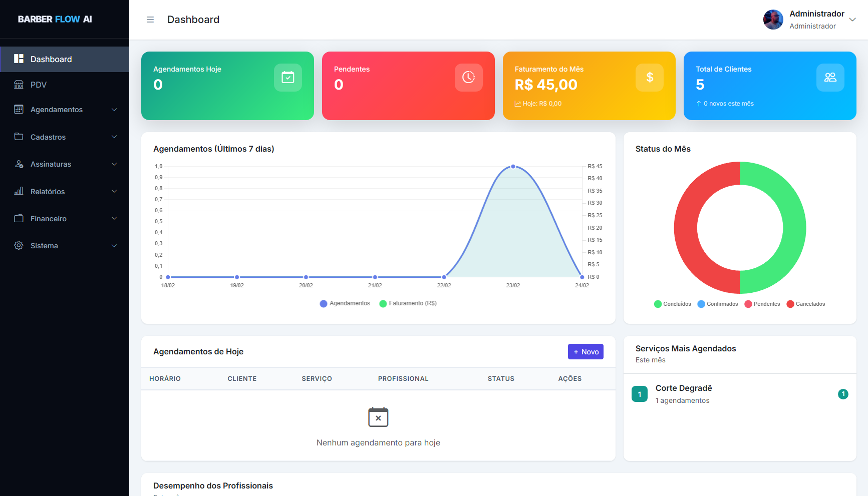The image size is (868, 496).
Task: Select the Assinaturas subscriptions icon
Action: (x=19, y=164)
